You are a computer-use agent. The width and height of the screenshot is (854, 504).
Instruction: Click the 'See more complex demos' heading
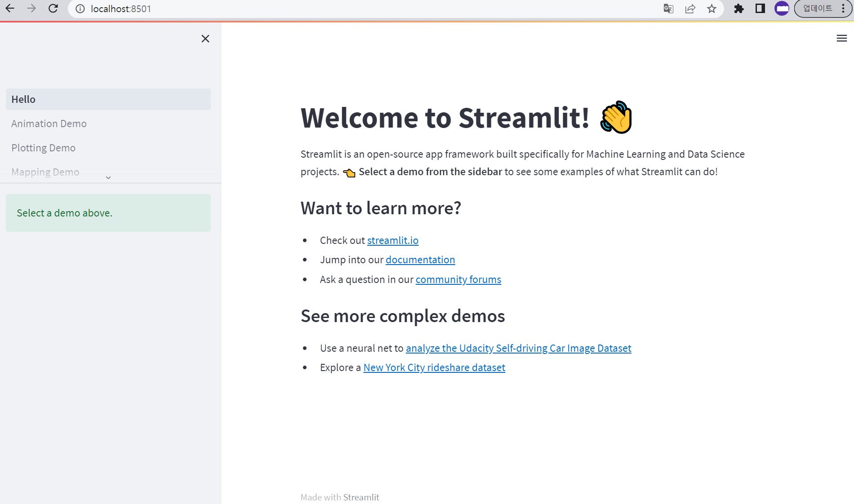tap(403, 316)
